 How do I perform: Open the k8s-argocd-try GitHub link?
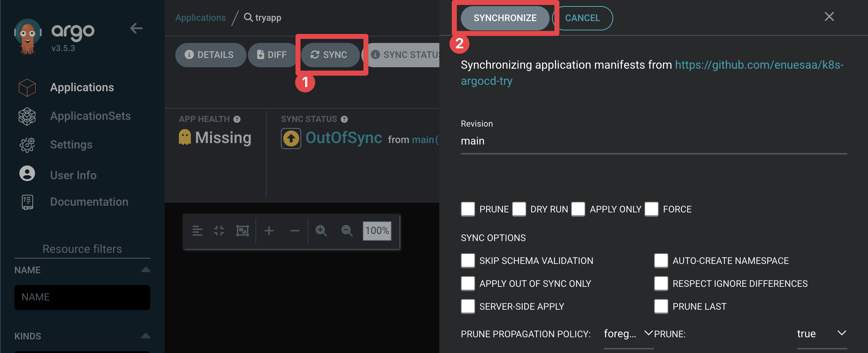[x=652, y=73]
